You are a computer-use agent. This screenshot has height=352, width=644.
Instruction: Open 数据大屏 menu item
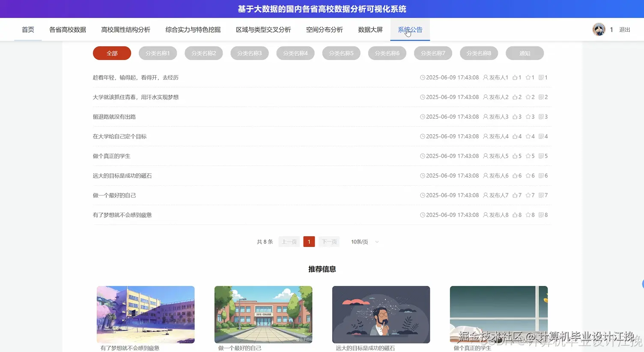coord(370,30)
